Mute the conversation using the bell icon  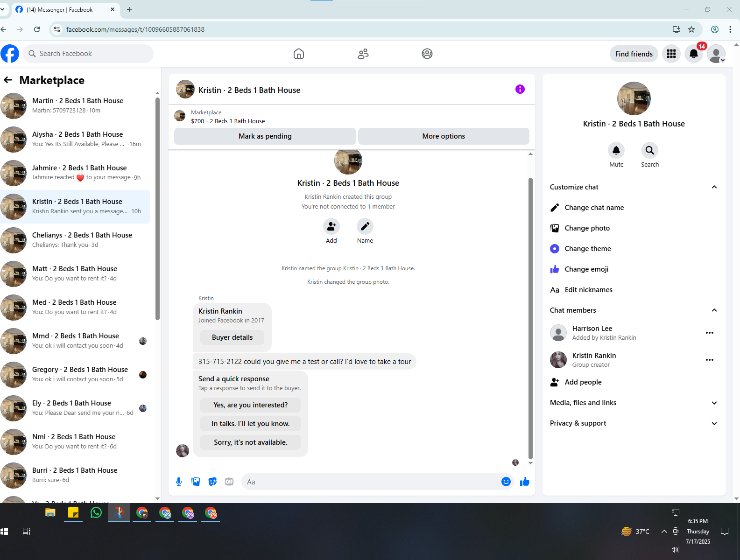coord(616,150)
